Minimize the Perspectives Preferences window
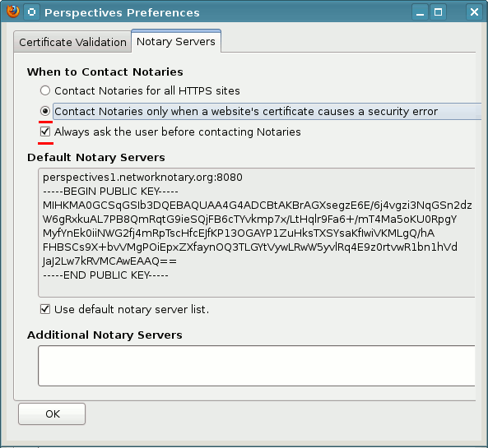The image size is (488, 448). point(420,12)
